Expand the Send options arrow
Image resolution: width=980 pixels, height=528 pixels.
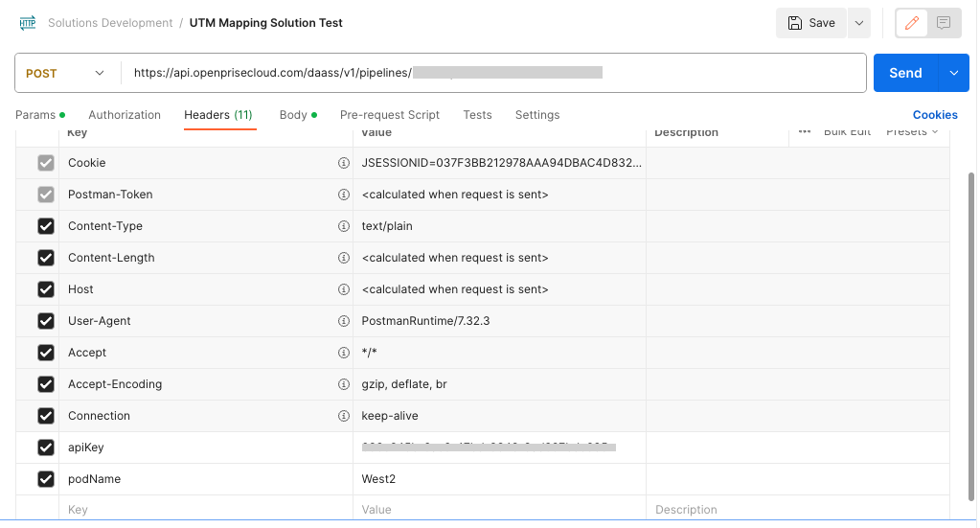pyautogui.click(x=954, y=73)
